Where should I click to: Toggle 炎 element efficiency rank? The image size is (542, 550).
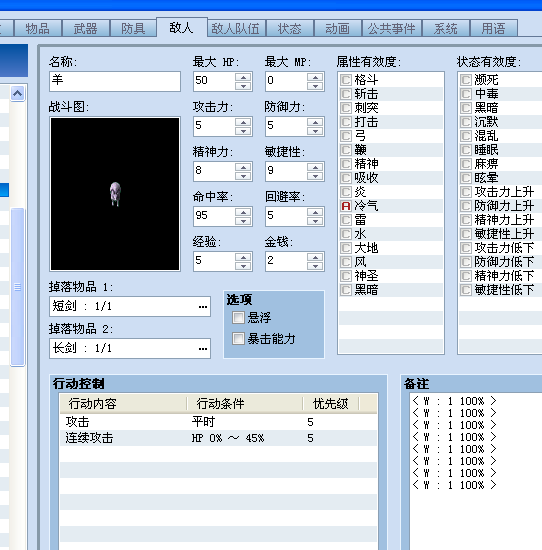click(346, 192)
